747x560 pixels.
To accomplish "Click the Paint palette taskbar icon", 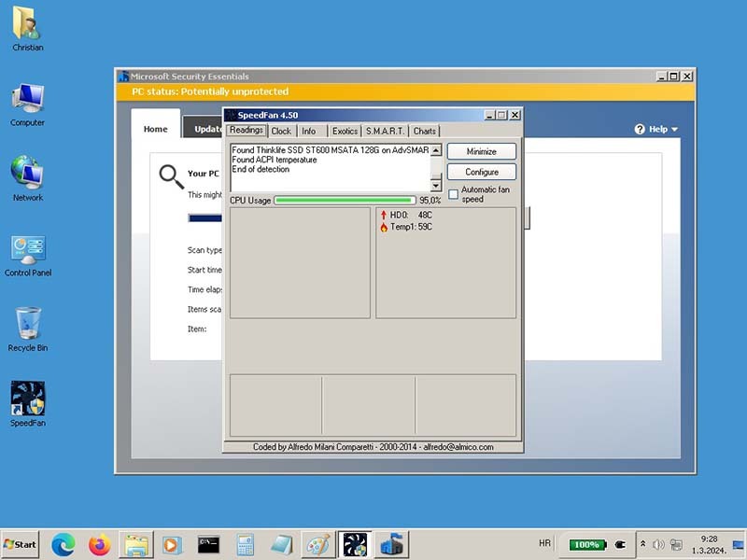I will (317, 544).
